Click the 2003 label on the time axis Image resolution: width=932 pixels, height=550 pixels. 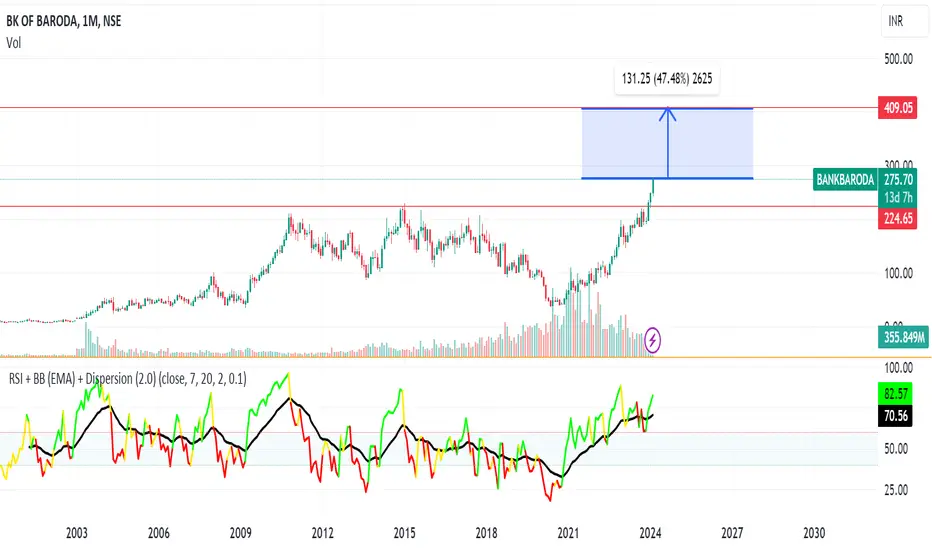click(77, 533)
